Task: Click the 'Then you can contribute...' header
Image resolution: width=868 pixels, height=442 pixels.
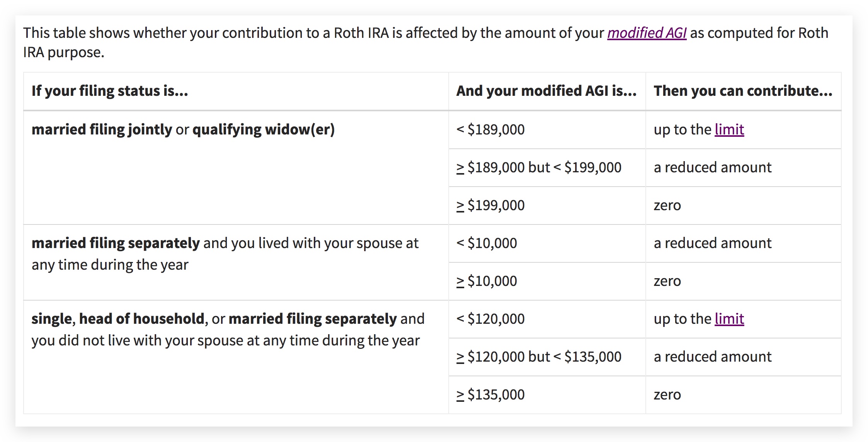Action: (x=743, y=91)
